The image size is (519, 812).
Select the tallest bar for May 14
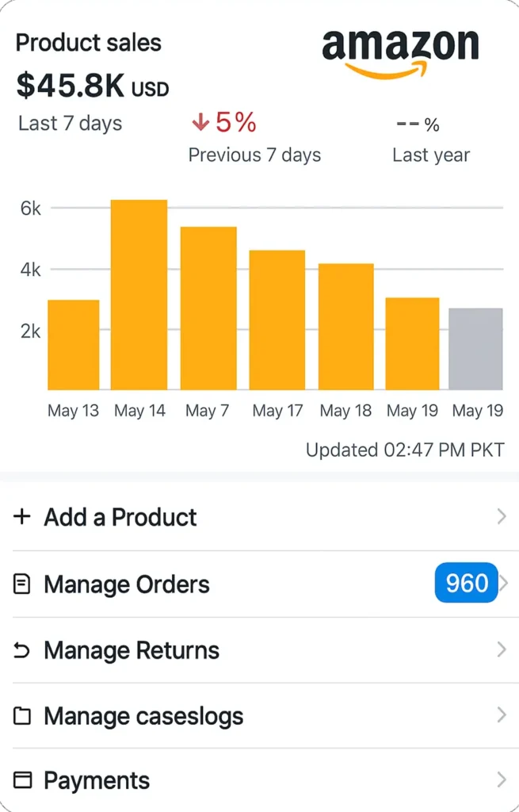[x=139, y=295]
